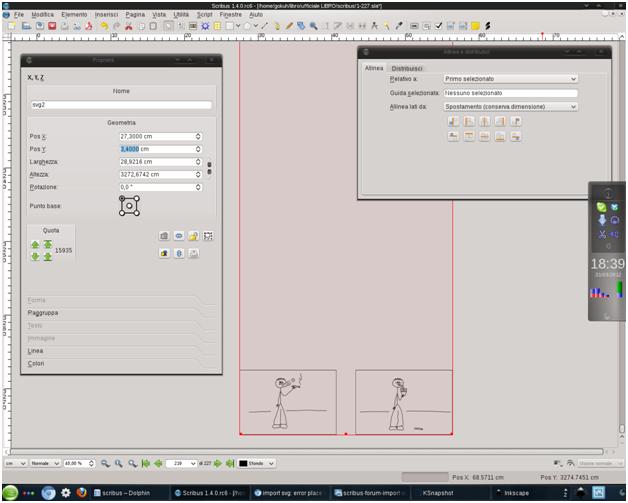Click the third icon in upper align row
628x503 pixels.
[485, 121]
